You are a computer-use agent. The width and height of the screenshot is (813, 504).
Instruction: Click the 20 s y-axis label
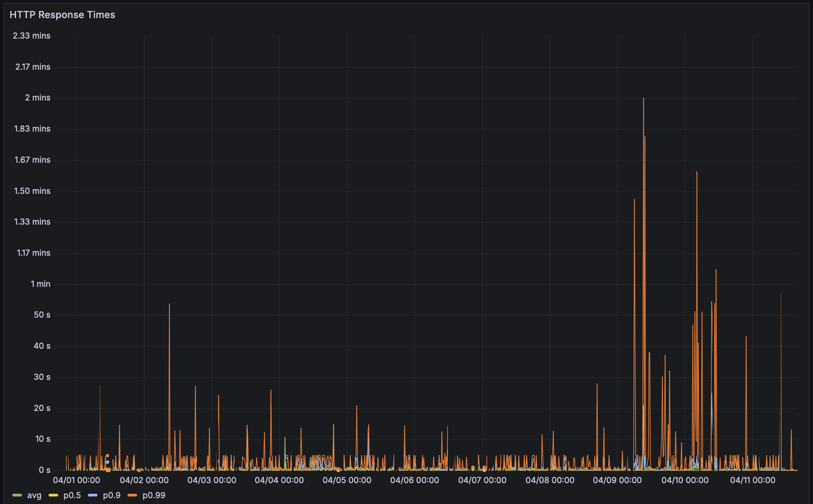[42, 408]
